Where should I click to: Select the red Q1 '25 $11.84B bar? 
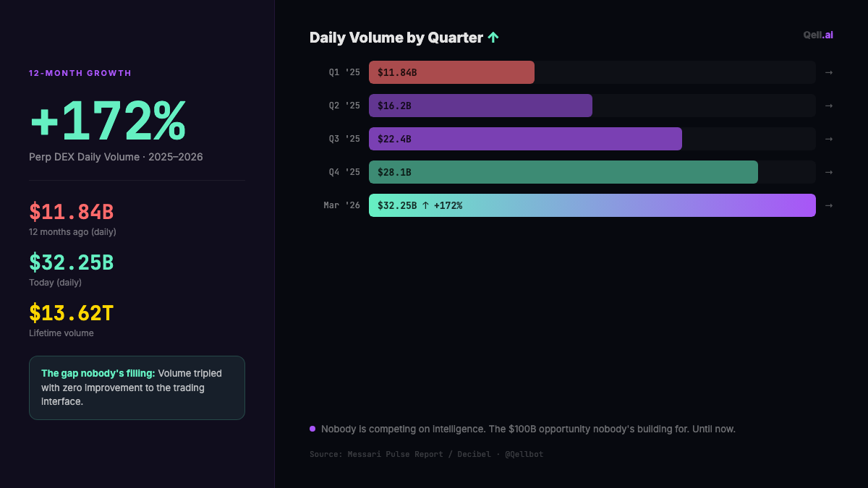(x=451, y=72)
